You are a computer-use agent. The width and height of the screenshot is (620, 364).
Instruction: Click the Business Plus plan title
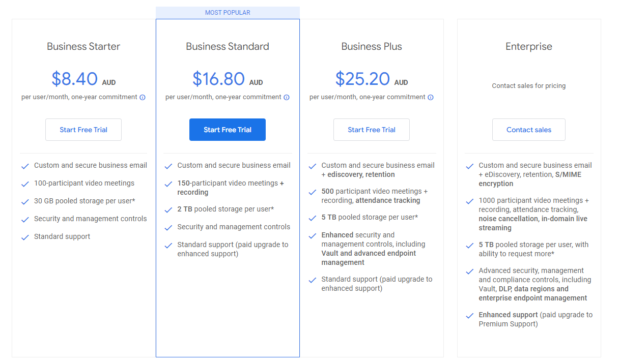372,47
